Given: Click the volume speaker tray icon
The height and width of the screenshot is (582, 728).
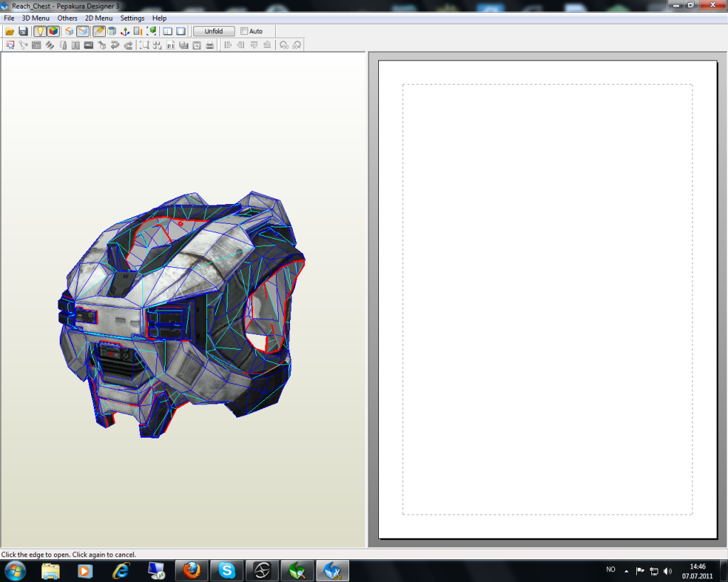Looking at the screenshot, I should click(668, 571).
